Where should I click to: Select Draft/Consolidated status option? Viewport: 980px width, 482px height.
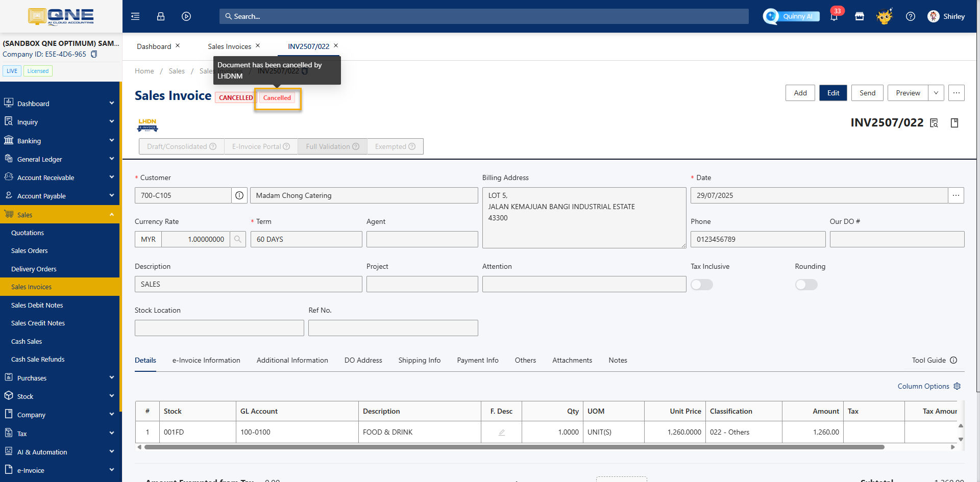click(182, 146)
